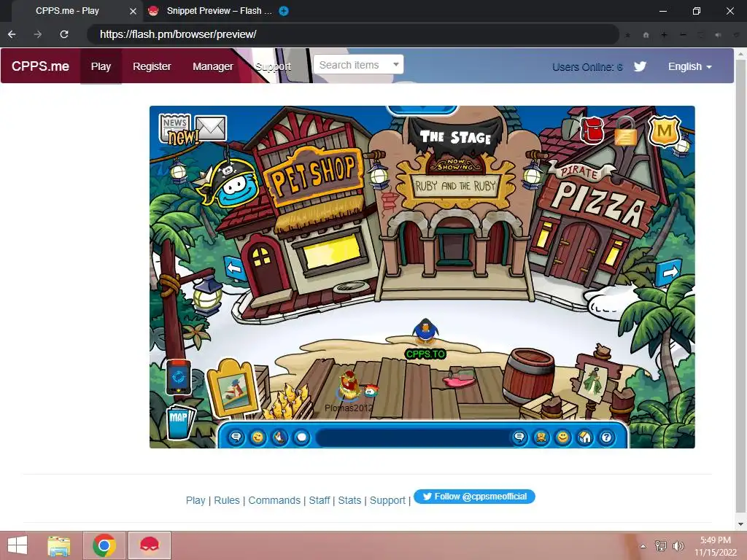Click the CPPS.me brand logo
This screenshot has width=747, height=560.
pyautogui.click(x=41, y=66)
